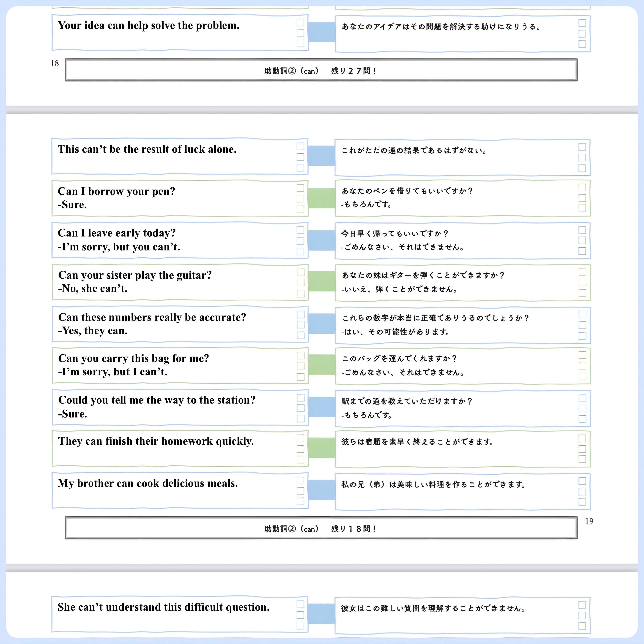Tick bottom checkbox beside "Can you carry this bag"
This screenshot has width=644, height=644.
300,377
